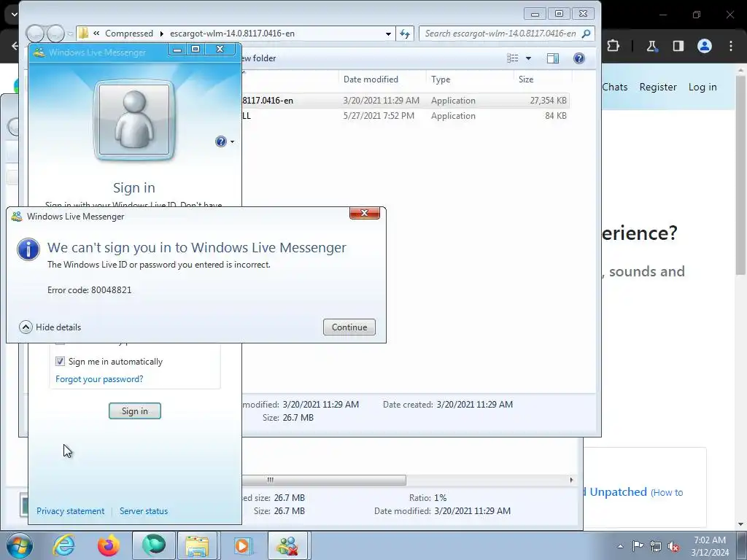Open the Explorer address path dropdown arrow
This screenshot has height=560, width=747.
[388, 34]
